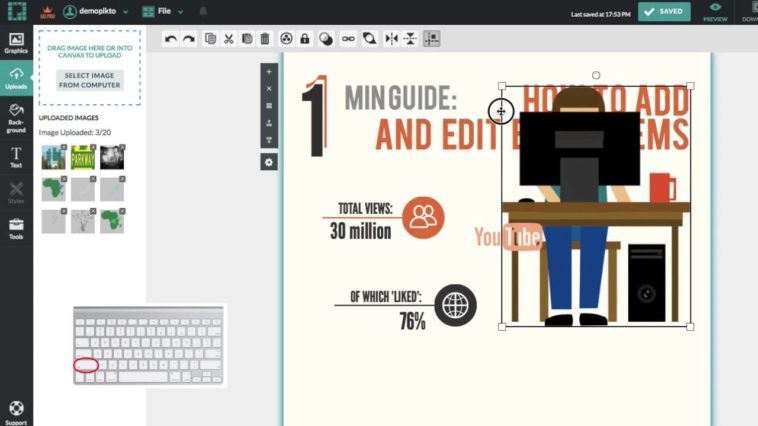Remove the Parkway uploaded image using its X
Viewport: 758px width, 426px height.
[x=93, y=148]
